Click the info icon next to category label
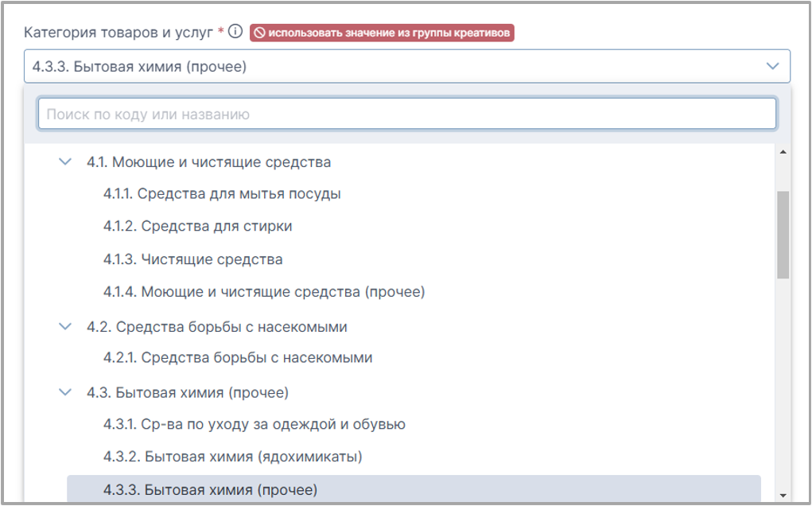 point(235,33)
